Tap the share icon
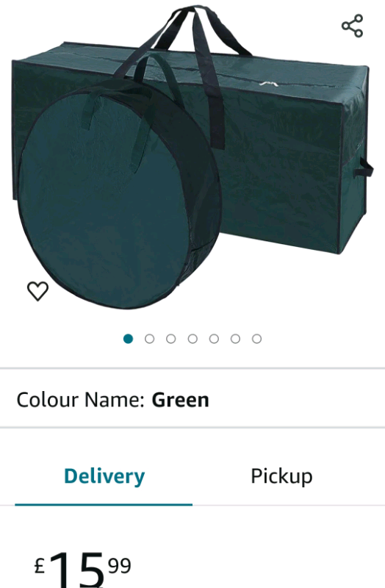Screen dimensions: 385x588 (x=353, y=26)
